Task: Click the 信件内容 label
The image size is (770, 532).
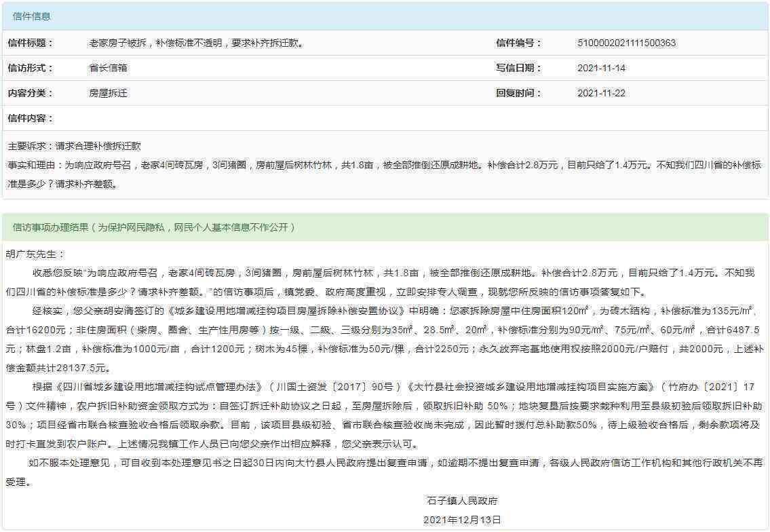Action: 30,118
